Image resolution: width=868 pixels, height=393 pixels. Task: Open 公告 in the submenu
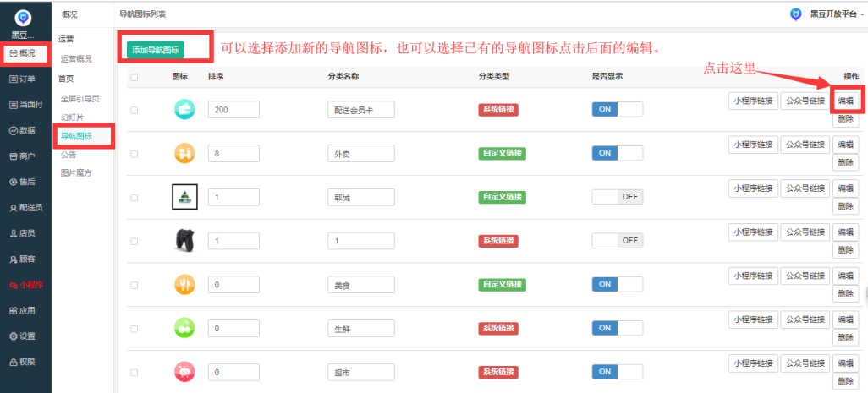69,155
